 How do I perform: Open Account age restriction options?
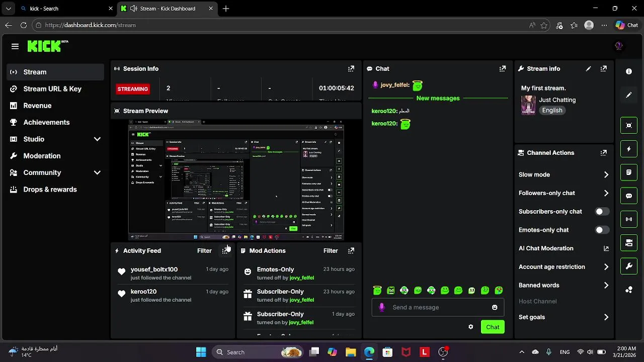click(563, 267)
